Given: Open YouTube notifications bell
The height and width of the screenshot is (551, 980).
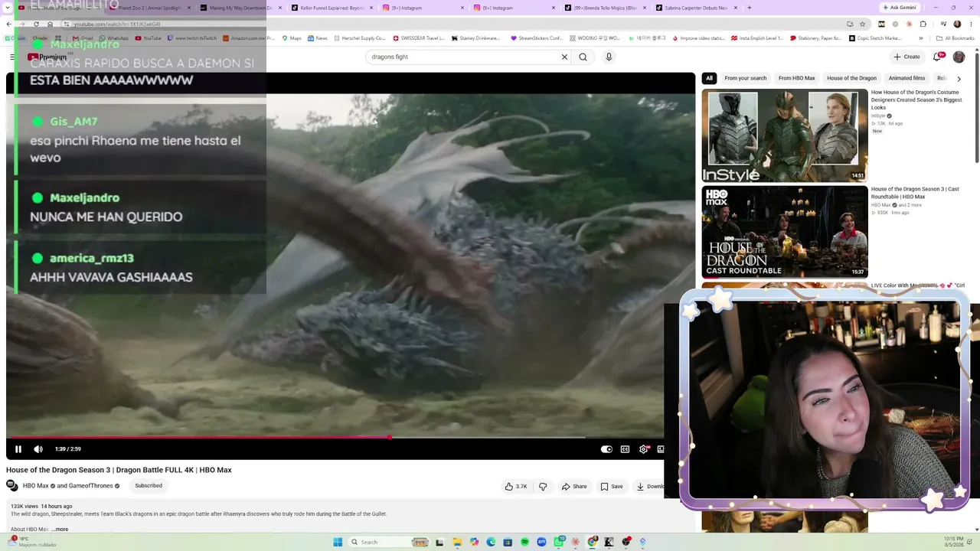Looking at the screenshot, I should 939,57.
